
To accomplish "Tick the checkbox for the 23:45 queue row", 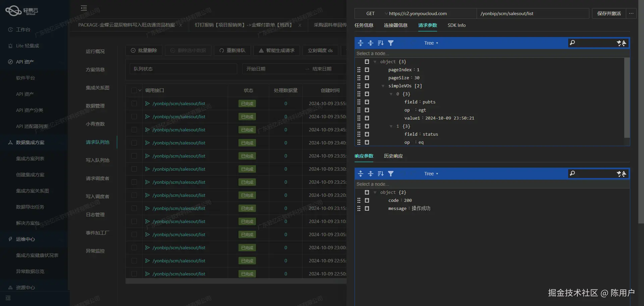I will 134,130.
